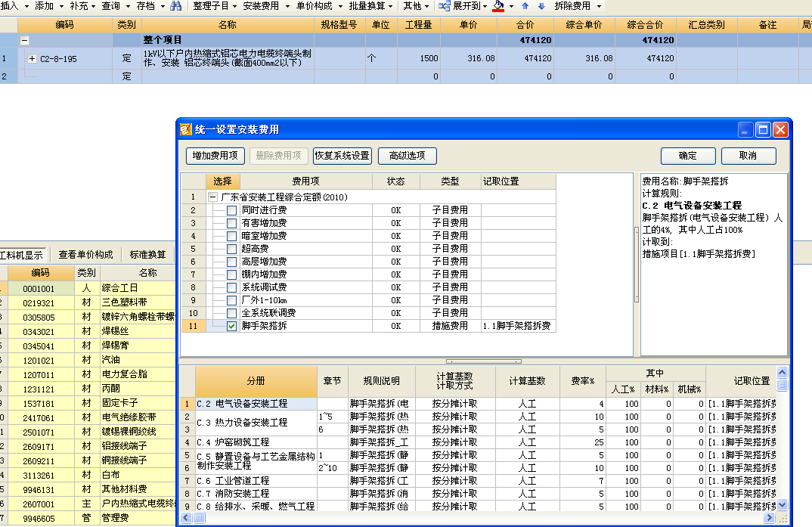Click the 高级选项 button
The height and width of the screenshot is (527, 812).
pyautogui.click(x=407, y=156)
